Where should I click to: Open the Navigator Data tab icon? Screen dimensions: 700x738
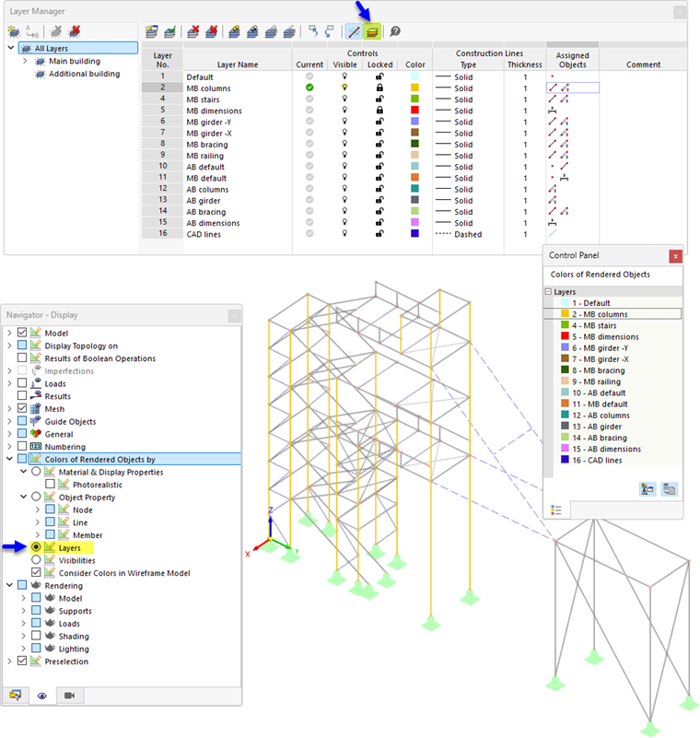(15, 696)
